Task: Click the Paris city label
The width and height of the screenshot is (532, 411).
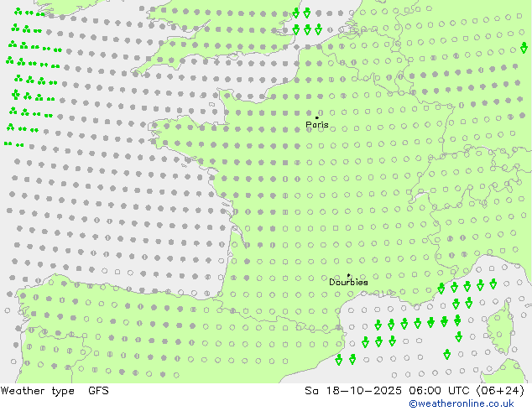Action: (x=317, y=125)
